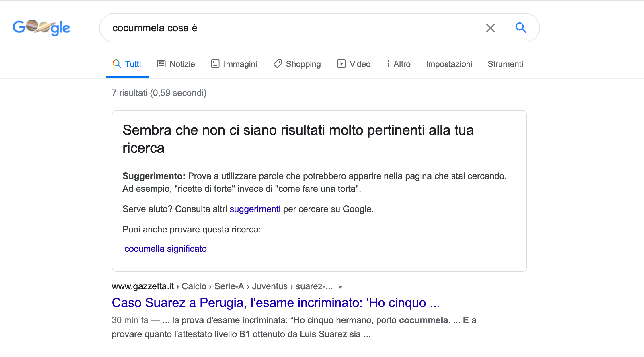Click the blue magnifier search button
The width and height of the screenshot is (644, 357).
[521, 28]
